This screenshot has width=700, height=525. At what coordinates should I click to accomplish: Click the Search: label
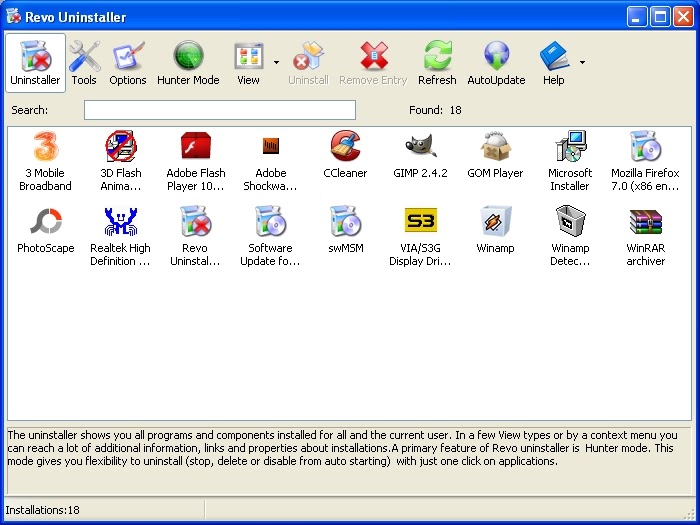[29, 110]
